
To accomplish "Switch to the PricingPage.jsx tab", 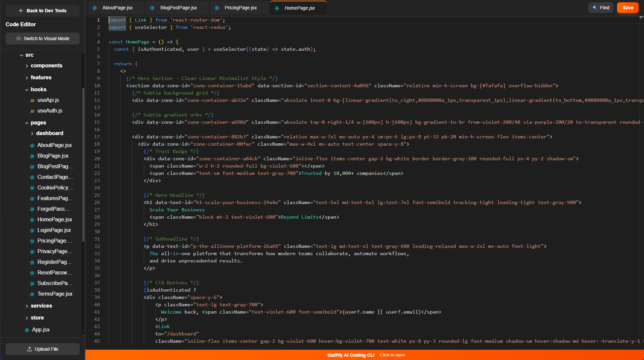I will pos(240,8).
